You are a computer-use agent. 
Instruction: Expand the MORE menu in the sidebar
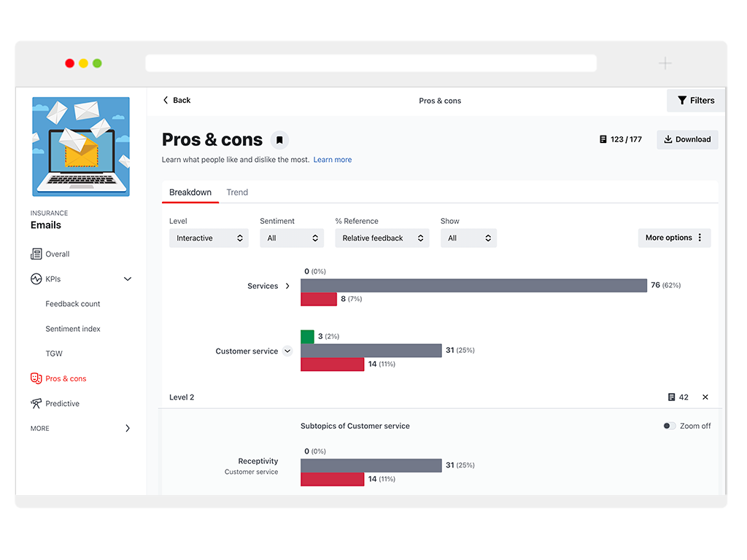[x=128, y=428]
